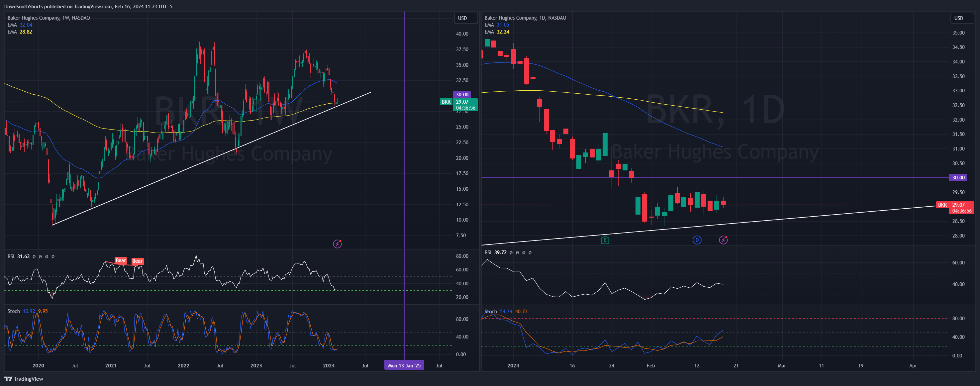Click the 2023 label on weekly time axis
Screen dimensions: 980x386
pos(256,365)
